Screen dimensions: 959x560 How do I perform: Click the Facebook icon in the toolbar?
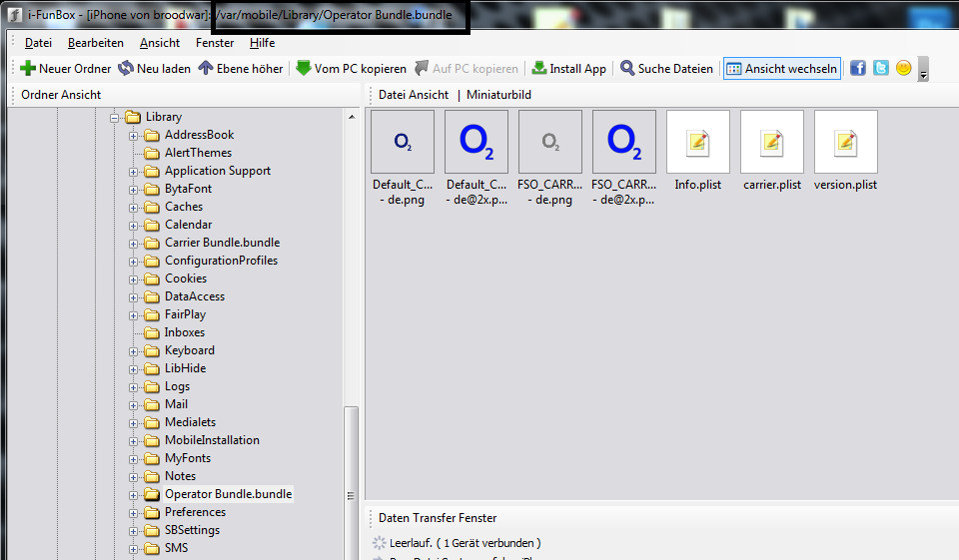(x=858, y=68)
